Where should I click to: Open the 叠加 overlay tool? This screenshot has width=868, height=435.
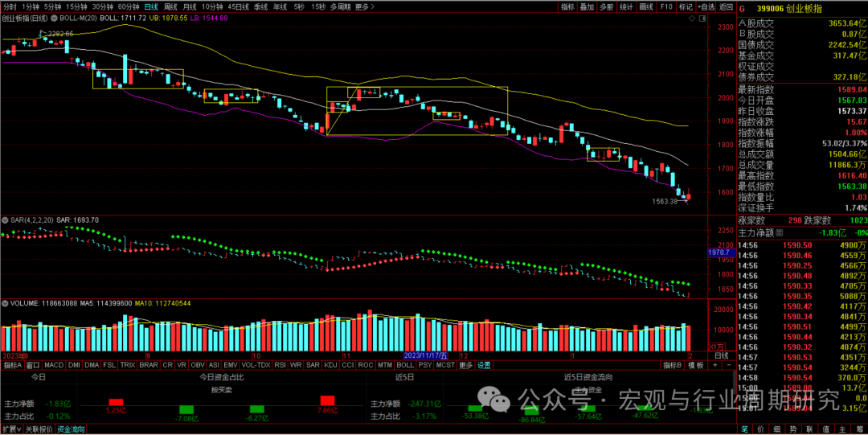pyautogui.click(x=588, y=6)
